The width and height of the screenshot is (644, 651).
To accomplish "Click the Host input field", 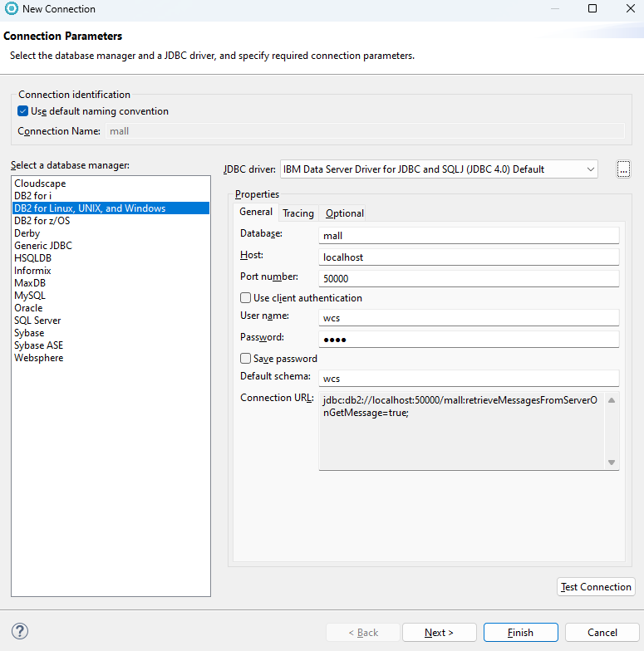I will (x=469, y=257).
